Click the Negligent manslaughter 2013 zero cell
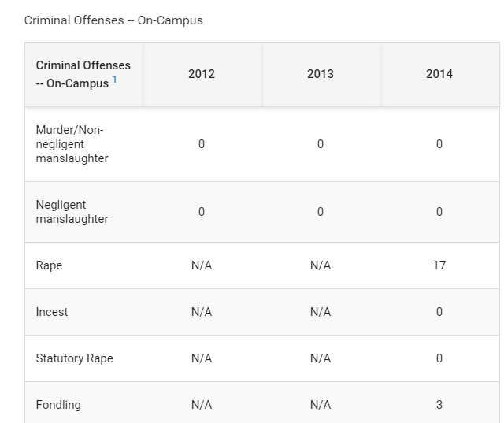Image resolution: width=504 pixels, height=423 pixels. pyautogui.click(x=321, y=212)
